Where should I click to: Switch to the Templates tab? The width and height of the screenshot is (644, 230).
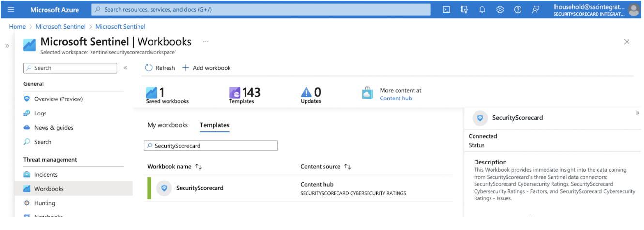pyautogui.click(x=215, y=125)
